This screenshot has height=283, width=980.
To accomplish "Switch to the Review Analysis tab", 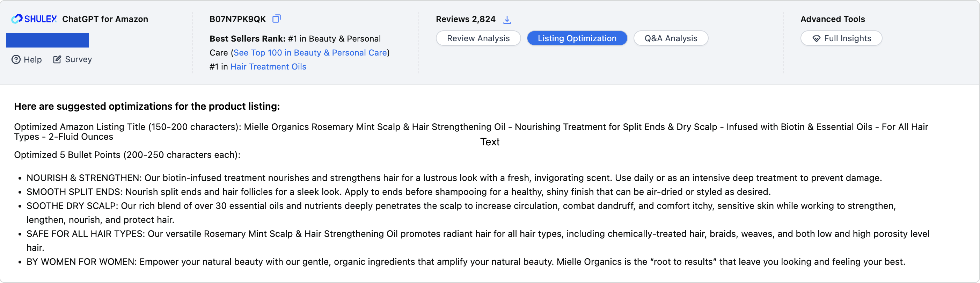I will 478,38.
